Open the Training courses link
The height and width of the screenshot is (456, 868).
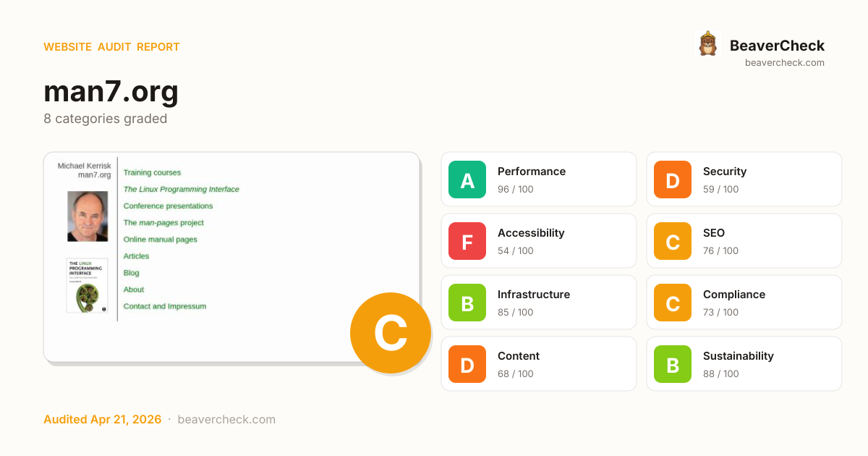tap(152, 173)
